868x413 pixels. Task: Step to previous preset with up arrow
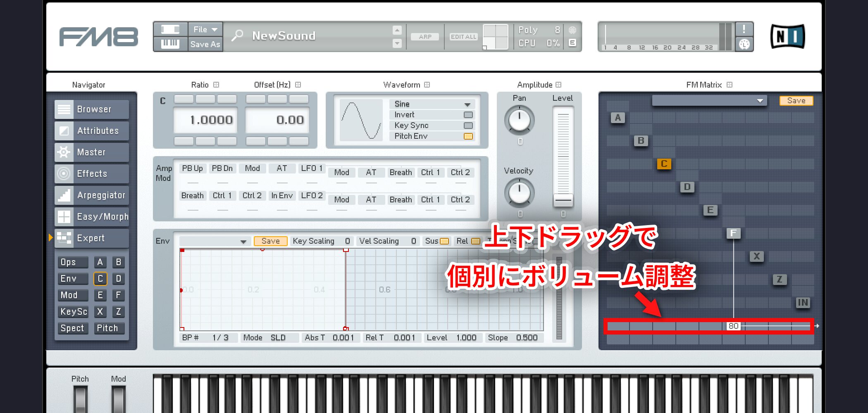pyautogui.click(x=397, y=30)
